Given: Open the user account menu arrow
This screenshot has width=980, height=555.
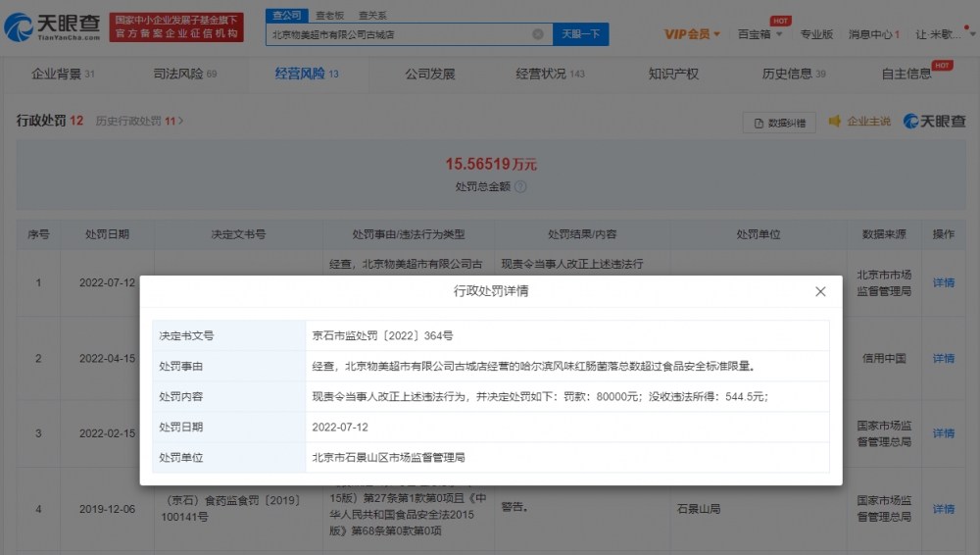Looking at the screenshot, I should (x=973, y=33).
